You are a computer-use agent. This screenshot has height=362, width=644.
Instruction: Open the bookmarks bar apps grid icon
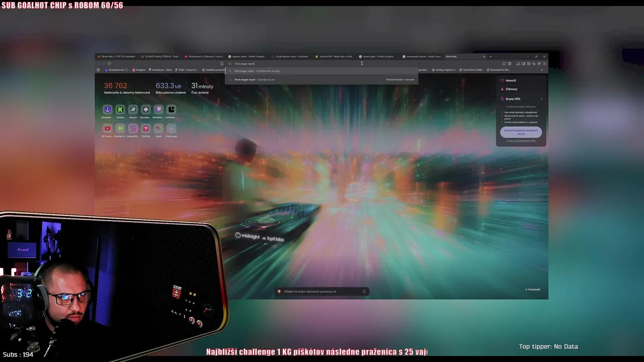tap(98, 70)
